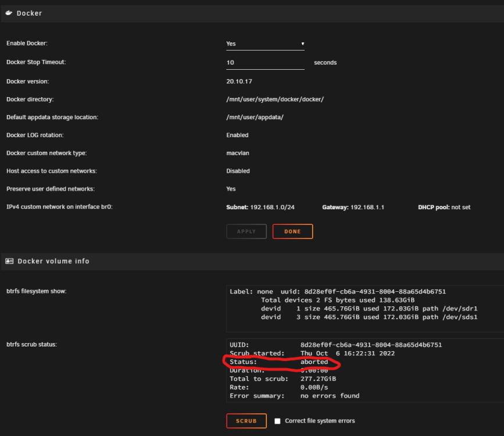Click the aborted status text
Image resolution: width=504 pixels, height=436 pixels.
pyautogui.click(x=314, y=362)
